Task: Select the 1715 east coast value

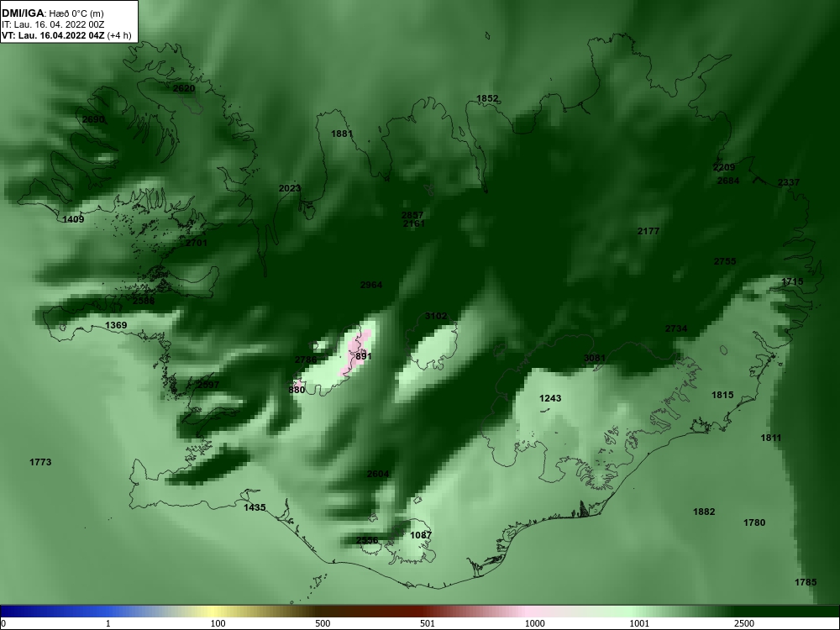Action: pos(792,281)
